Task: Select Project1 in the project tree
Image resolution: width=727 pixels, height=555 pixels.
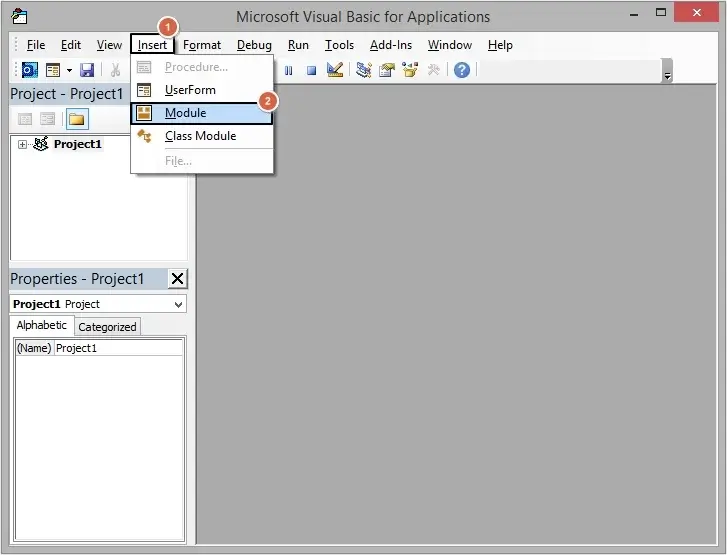Action: point(77,144)
